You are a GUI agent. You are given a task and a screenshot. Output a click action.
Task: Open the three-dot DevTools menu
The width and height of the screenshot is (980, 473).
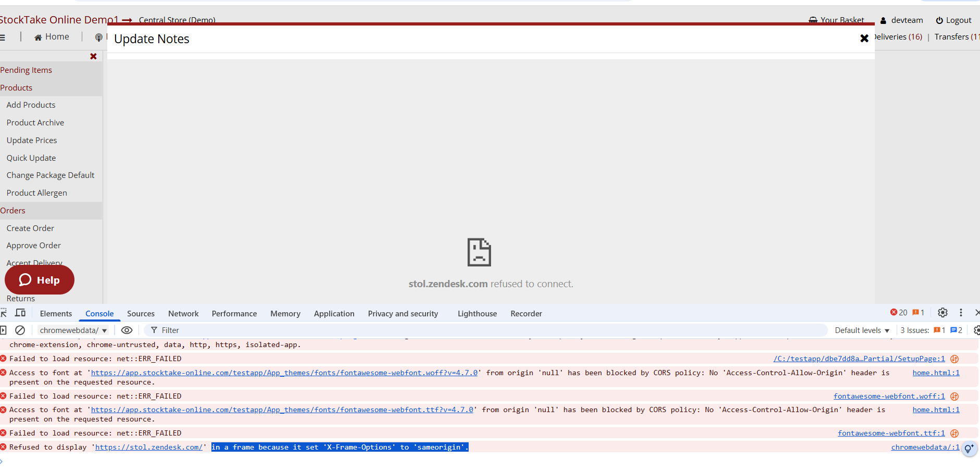click(x=961, y=313)
